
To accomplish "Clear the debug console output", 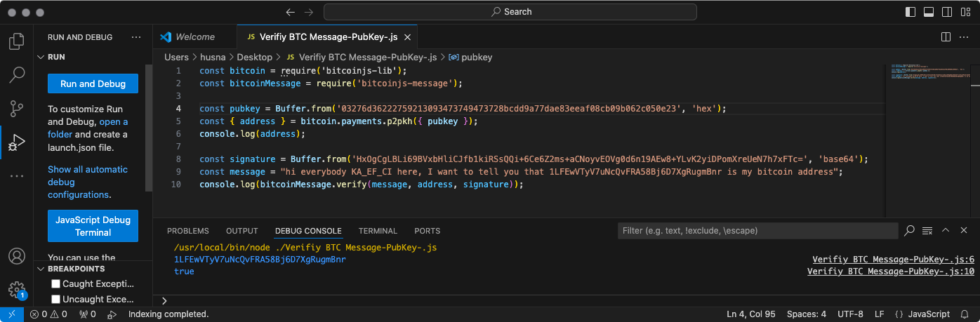I will coord(927,230).
